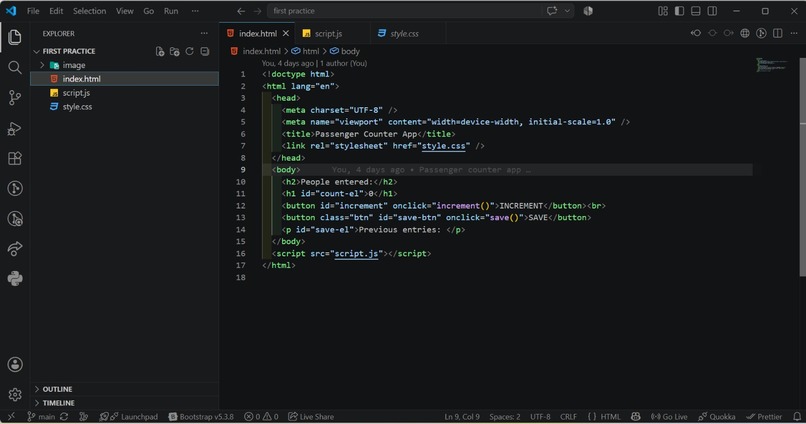The height and width of the screenshot is (424, 806).
Task: Click Go Live in status bar
Action: 669,417
